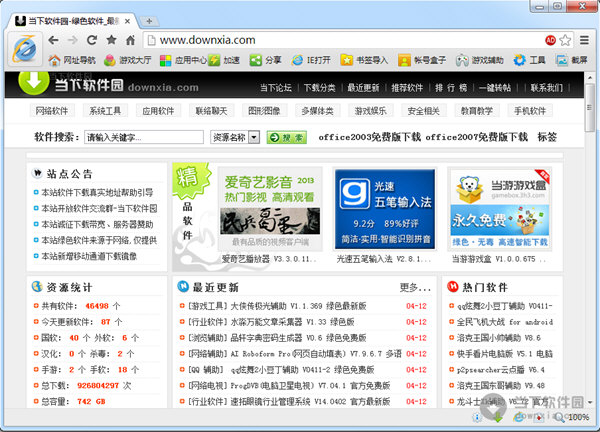Bookmark page with address bar star
The image size is (600, 432).
tap(565, 40)
